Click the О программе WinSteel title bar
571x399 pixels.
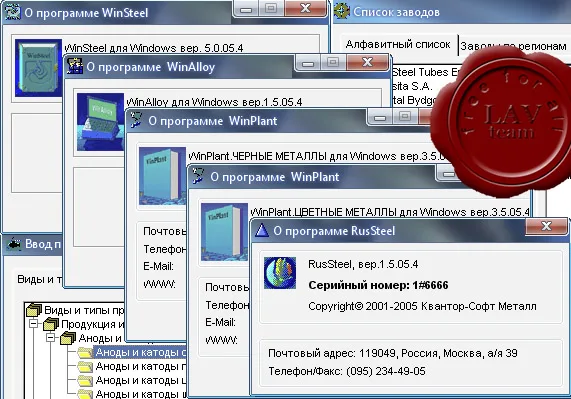[117, 12]
